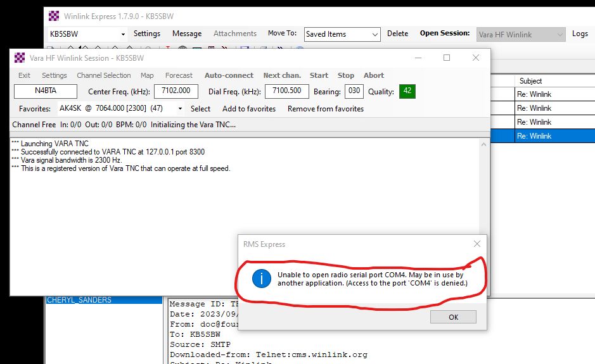Click Start in the Vara session menu
This screenshot has height=364, width=595.
click(x=319, y=75)
